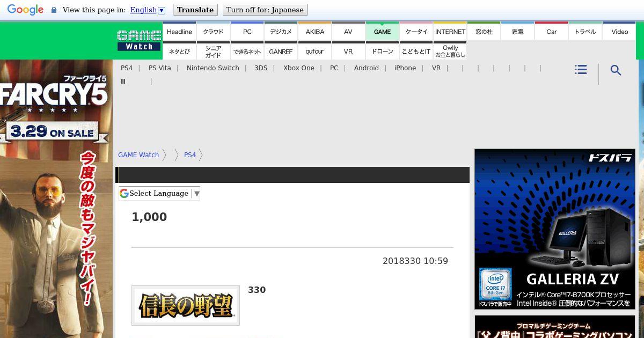Open the ネタとぴ tab
Viewport: 644px width, 338px height.
(179, 52)
